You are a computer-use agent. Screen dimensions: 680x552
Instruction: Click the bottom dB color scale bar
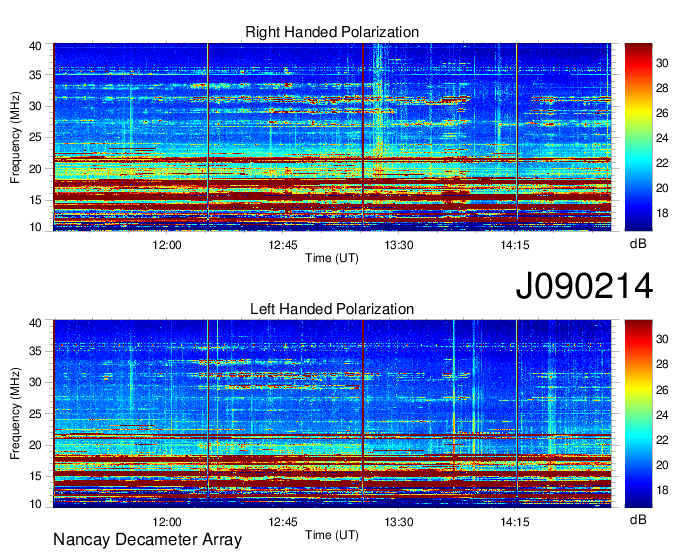pyautogui.click(x=638, y=414)
